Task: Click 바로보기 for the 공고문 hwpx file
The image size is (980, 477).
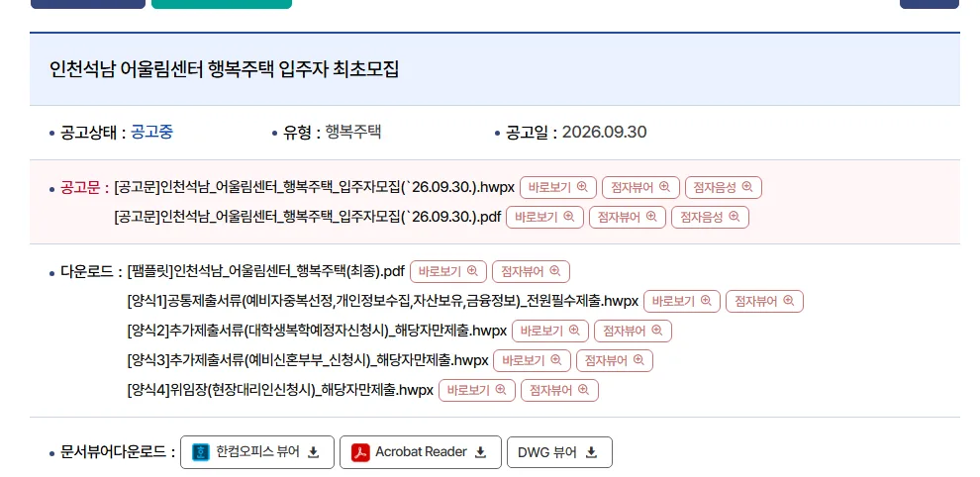Action: click(x=558, y=188)
